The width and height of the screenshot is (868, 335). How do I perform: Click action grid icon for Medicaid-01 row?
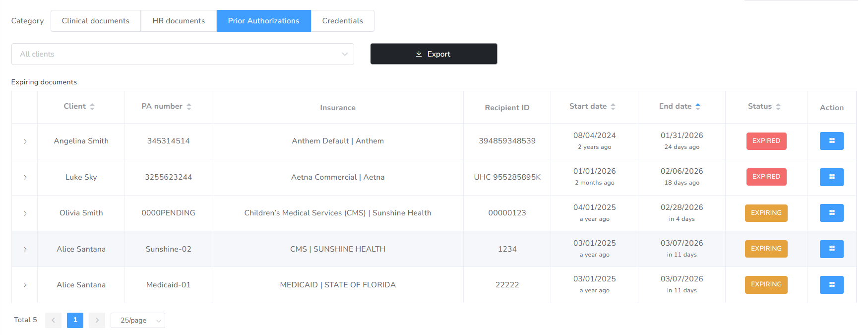(831, 285)
